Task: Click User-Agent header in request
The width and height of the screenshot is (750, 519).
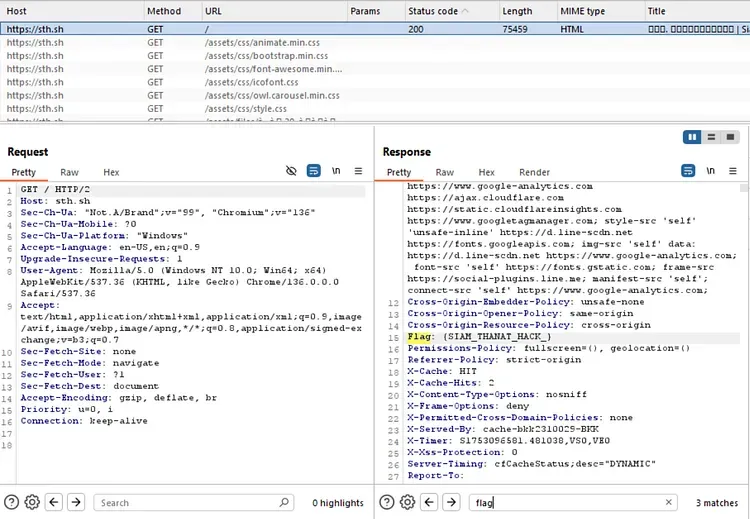Action: click(179, 282)
